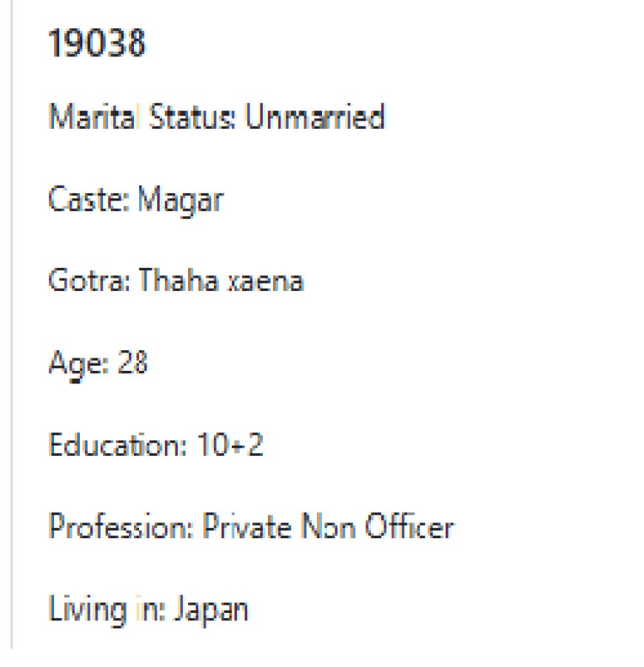Select the "Unmarried" value

pos(315,118)
